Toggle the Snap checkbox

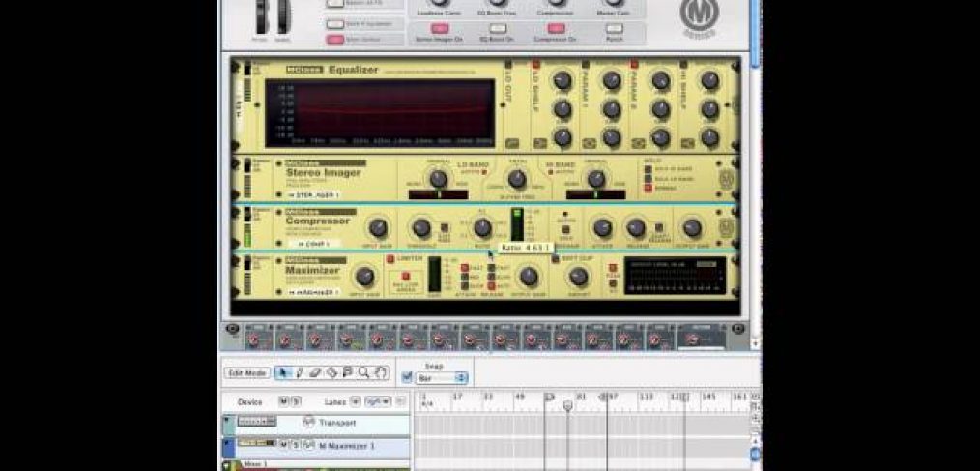coord(407,377)
